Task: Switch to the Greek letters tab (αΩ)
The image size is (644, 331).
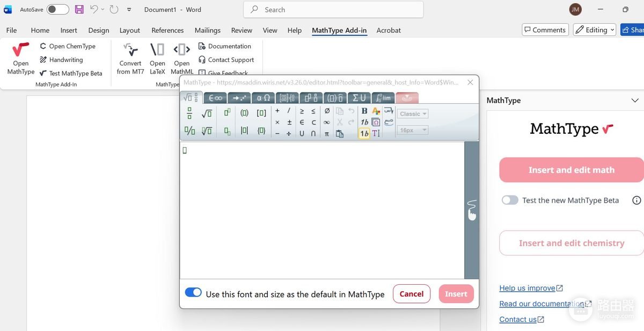Action: coord(263,98)
